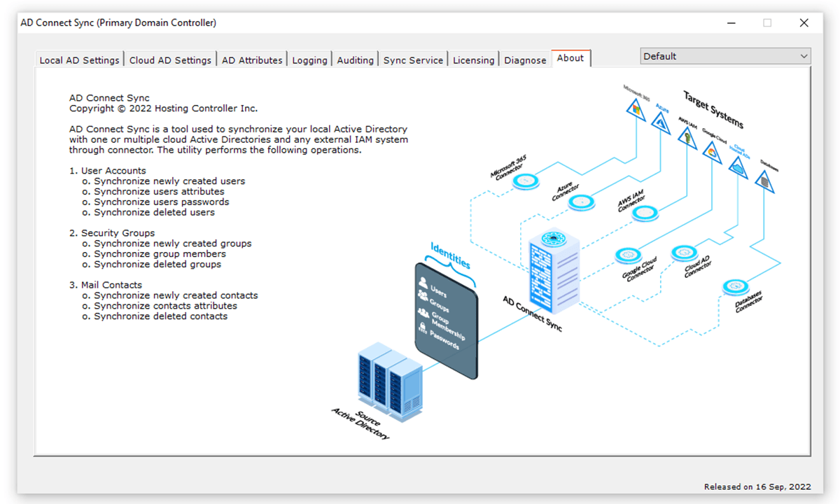The height and width of the screenshot is (504, 840).
Task: Click the 'Copyright © 2022 Hosting Controller Inc.' line
Action: click(163, 108)
